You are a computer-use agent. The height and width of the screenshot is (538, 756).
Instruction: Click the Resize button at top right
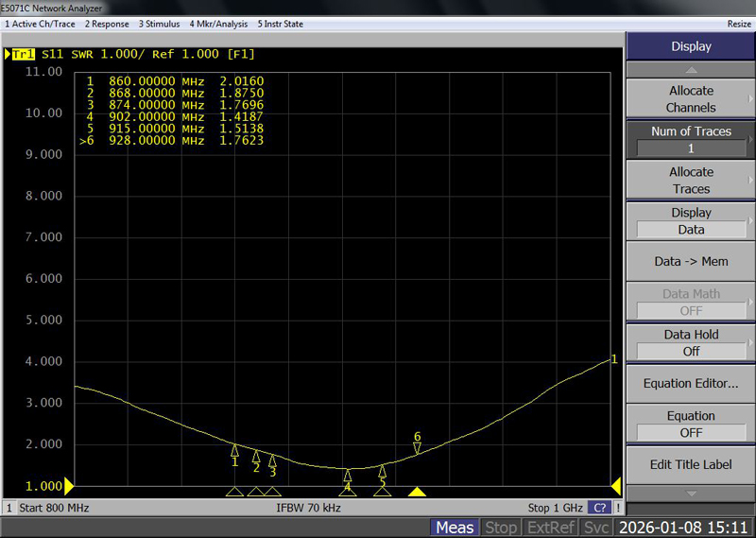[738, 24]
